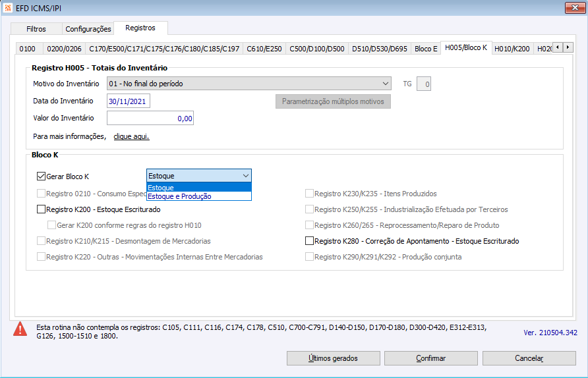The image size is (588, 378).
Task: Click the red warning triangle icon
Action: (20, 329)
